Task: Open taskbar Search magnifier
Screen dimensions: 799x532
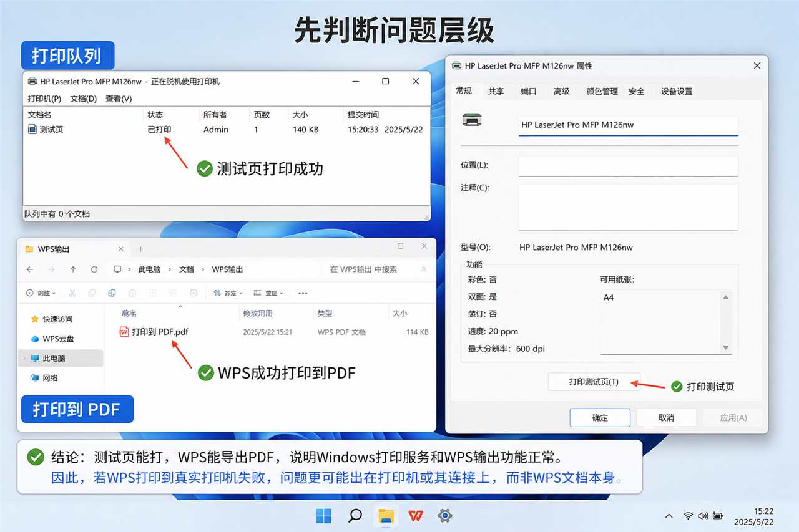Action: [355, 516]
